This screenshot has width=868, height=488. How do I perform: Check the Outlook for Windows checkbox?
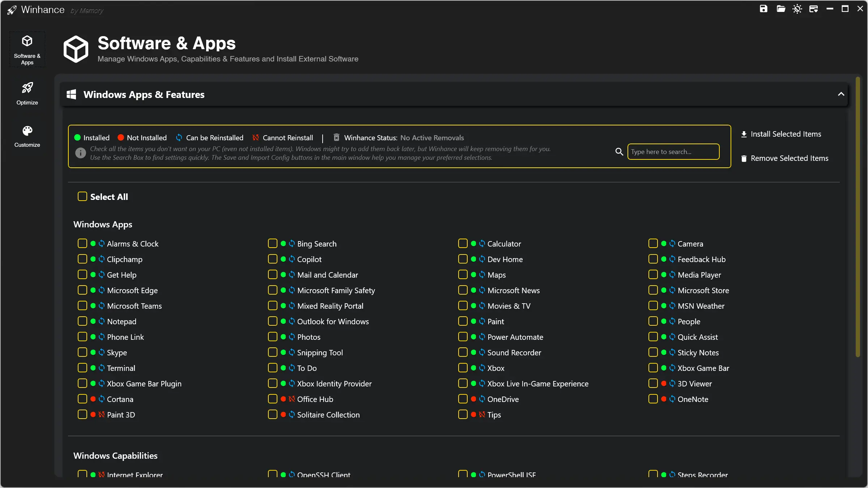pyautogui.click(x=273, y=321)
